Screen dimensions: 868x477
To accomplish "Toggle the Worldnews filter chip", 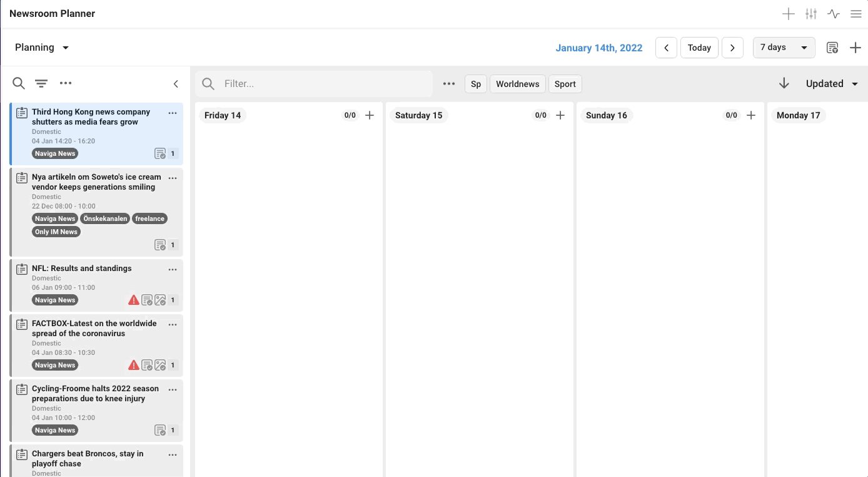I will pyautogui.click(x=518, y=84).
